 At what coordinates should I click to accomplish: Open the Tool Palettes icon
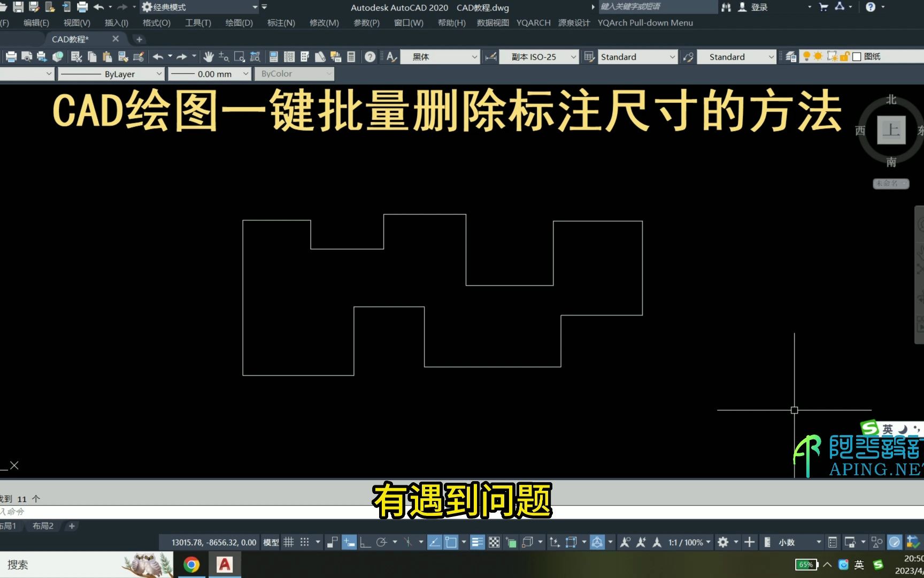[305, 57]
